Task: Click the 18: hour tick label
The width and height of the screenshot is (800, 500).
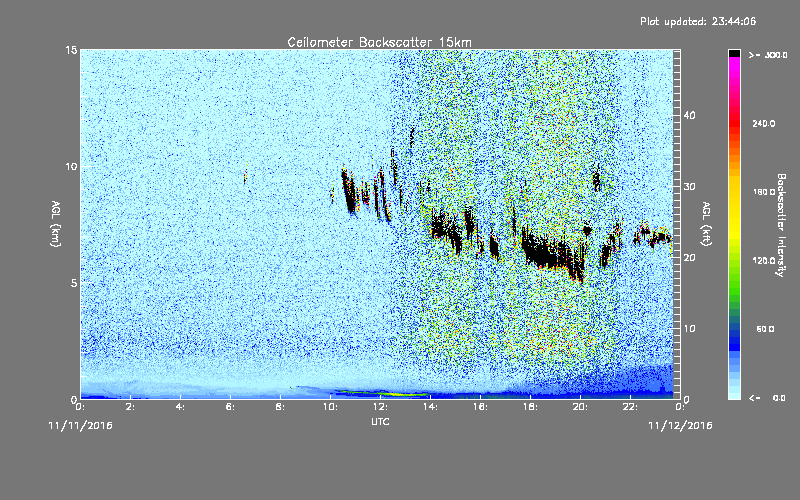Action: [x=530, y=407]
